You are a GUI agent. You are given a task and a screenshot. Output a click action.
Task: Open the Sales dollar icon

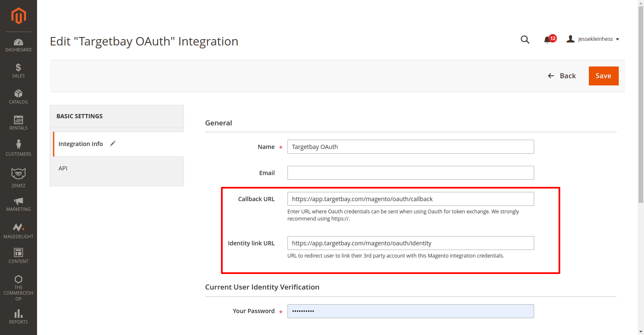(19, 67)
